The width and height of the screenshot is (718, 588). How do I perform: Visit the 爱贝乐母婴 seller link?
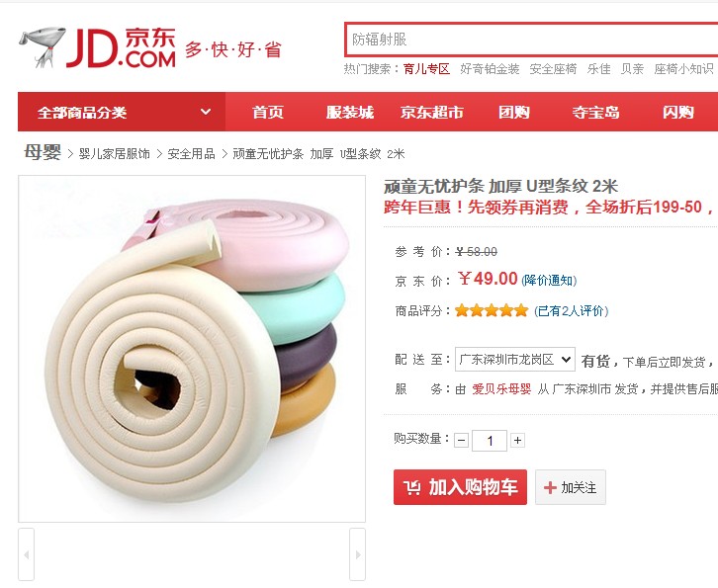tap(501, 389)
